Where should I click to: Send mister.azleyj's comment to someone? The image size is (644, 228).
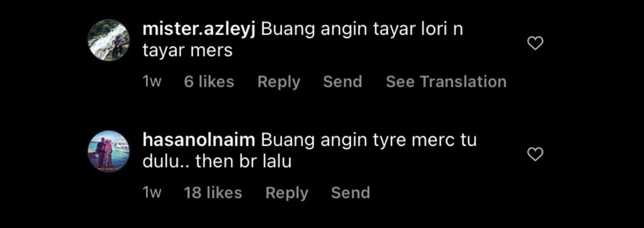pos(343,82)
